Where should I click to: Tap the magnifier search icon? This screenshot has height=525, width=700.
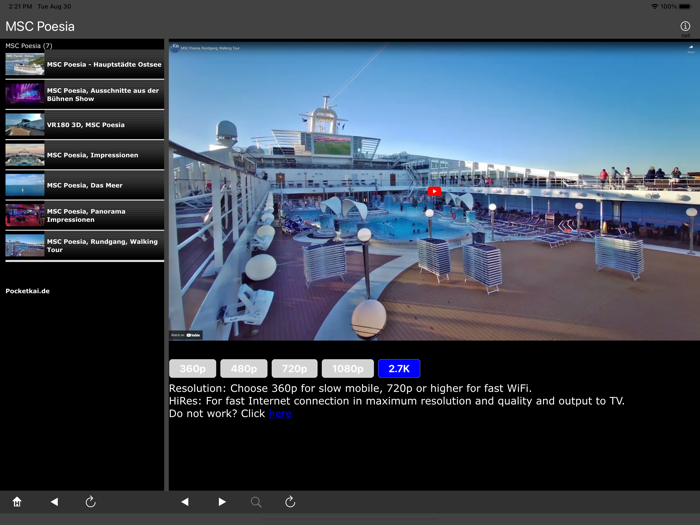pos(256,502)
